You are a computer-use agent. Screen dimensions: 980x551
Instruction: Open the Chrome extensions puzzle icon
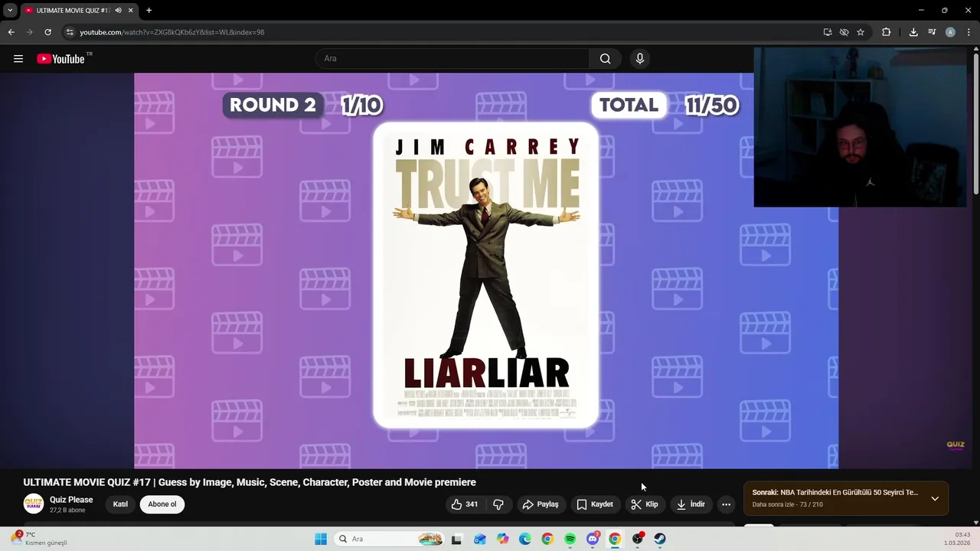tap(886, 32)
